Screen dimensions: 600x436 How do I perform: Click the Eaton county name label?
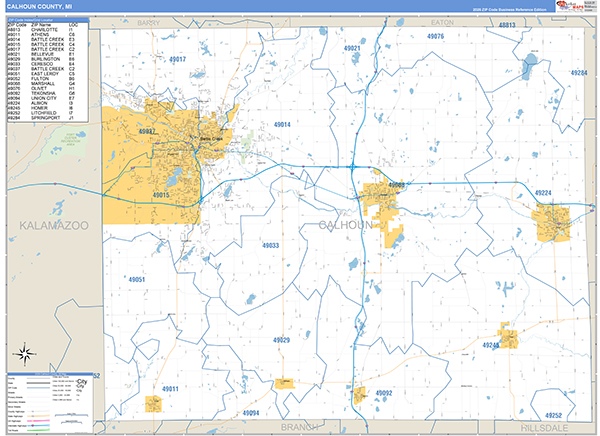[442, 21]
